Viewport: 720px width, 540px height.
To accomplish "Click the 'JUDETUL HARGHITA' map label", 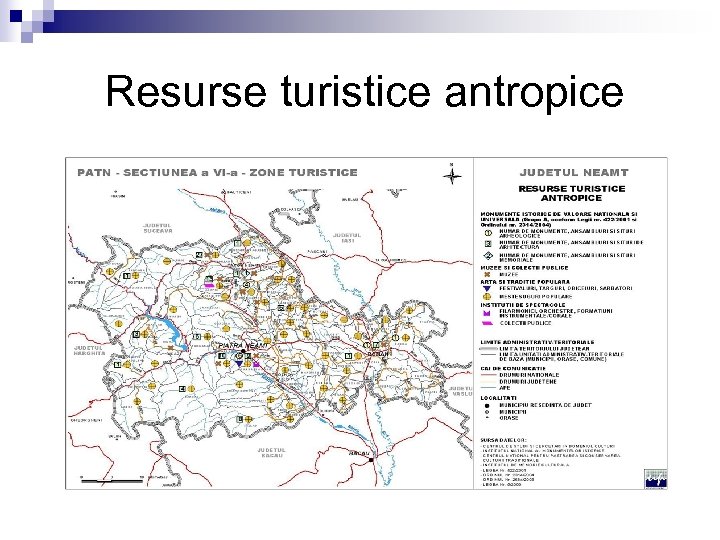I will [90, 351].
